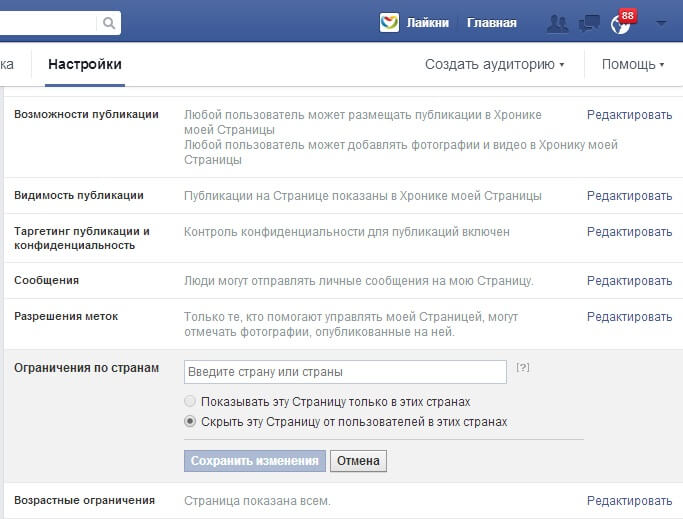Expand the 'Помощь' dropdown menu
The width and height of the screenshot is (683, 519).
tap(632, 64)
